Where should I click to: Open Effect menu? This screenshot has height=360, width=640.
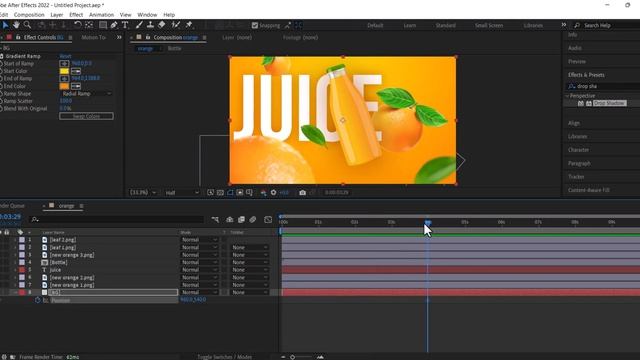tap(76, 15)
